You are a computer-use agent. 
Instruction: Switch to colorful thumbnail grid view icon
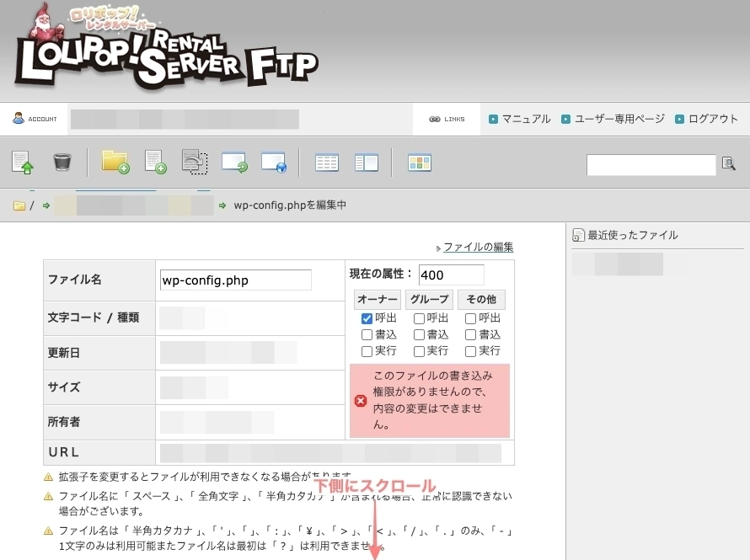point(420,163)
